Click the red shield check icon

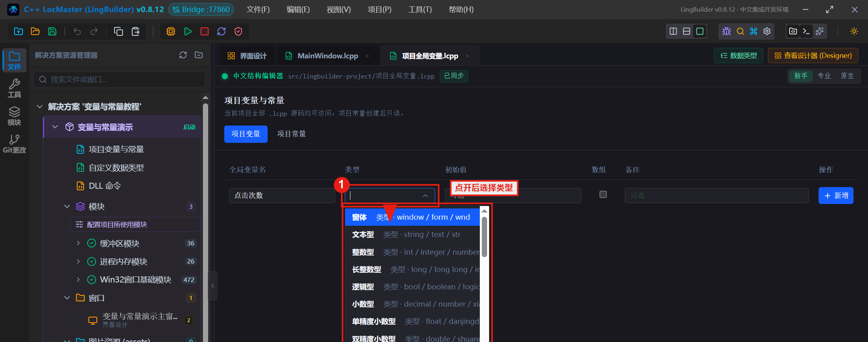(x=238, y=31)
